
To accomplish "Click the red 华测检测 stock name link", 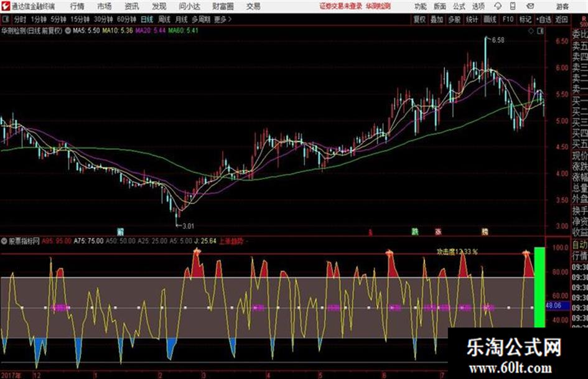I will click(378, 6).
